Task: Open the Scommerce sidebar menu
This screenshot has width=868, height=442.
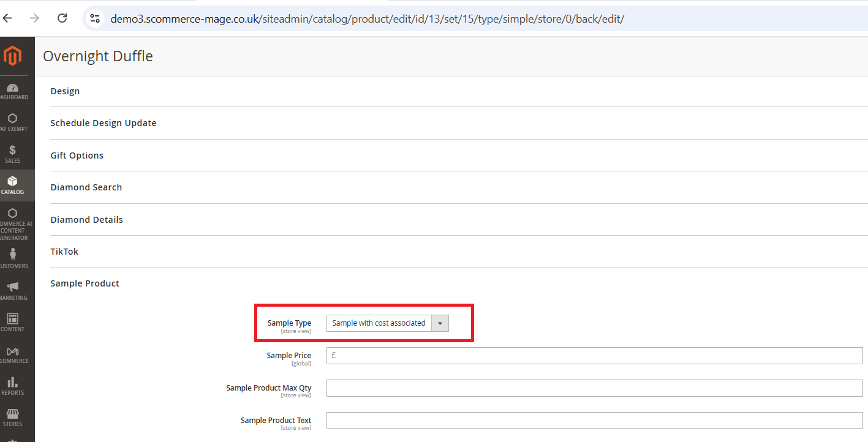Action: tap(12, 354)
